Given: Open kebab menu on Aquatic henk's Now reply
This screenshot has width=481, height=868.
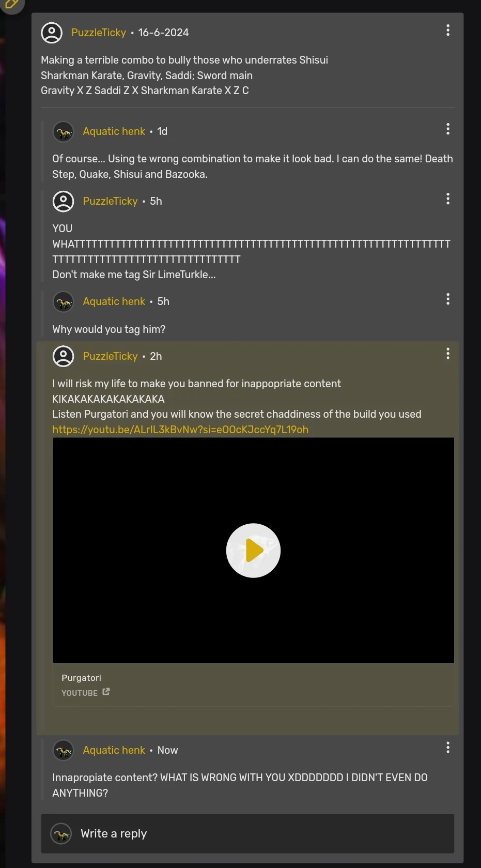Looking at the screenshot, I should (448, 748).
